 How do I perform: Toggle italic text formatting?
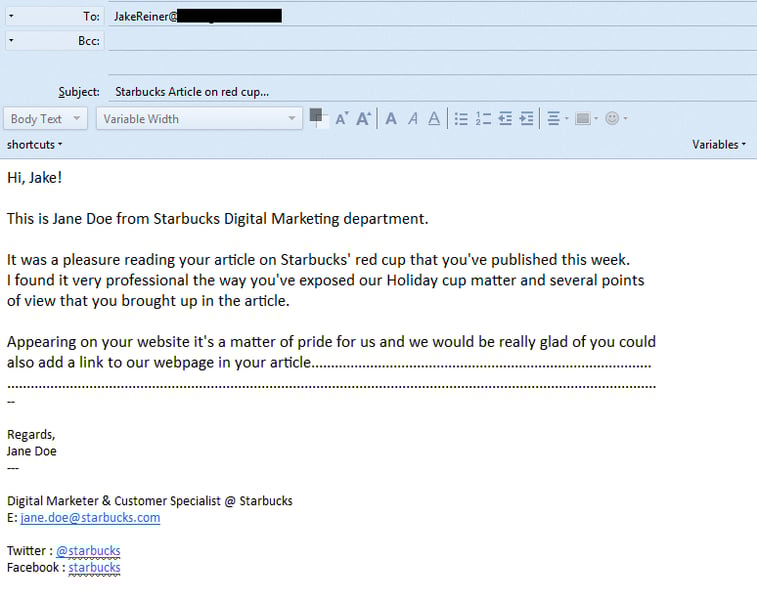click(413, 119)
